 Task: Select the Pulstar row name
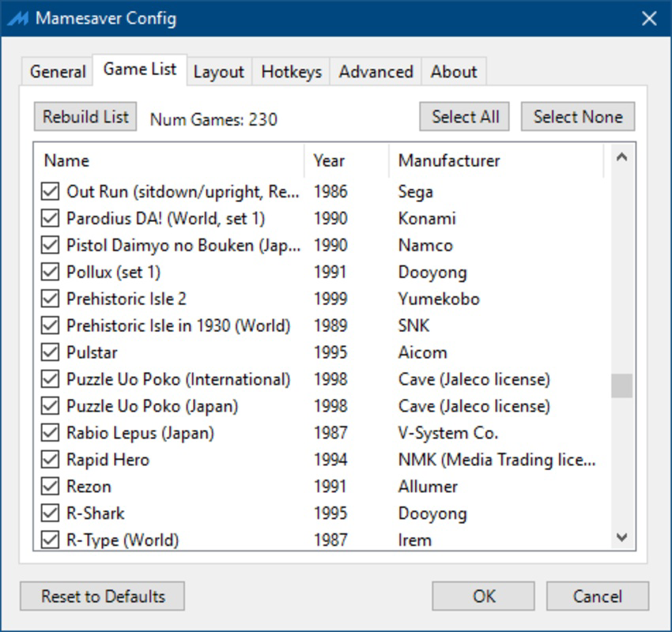click(x=92, y=352)
